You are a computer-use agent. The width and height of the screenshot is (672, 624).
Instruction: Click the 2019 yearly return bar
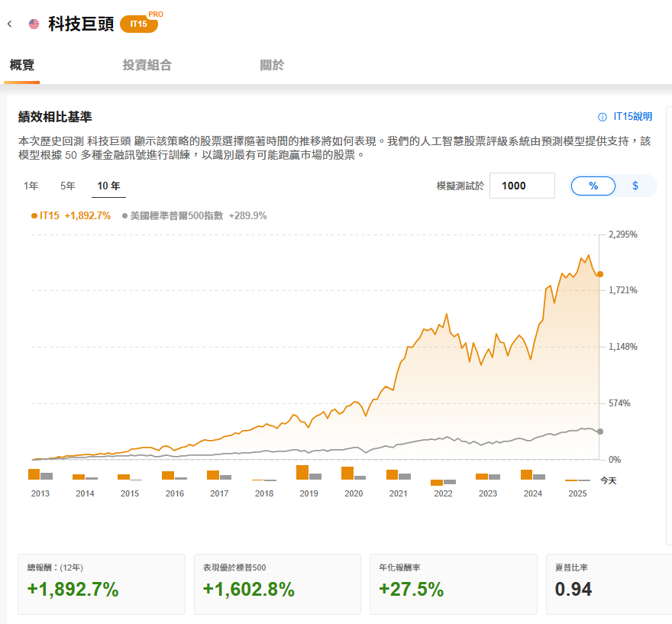[302, 472]
